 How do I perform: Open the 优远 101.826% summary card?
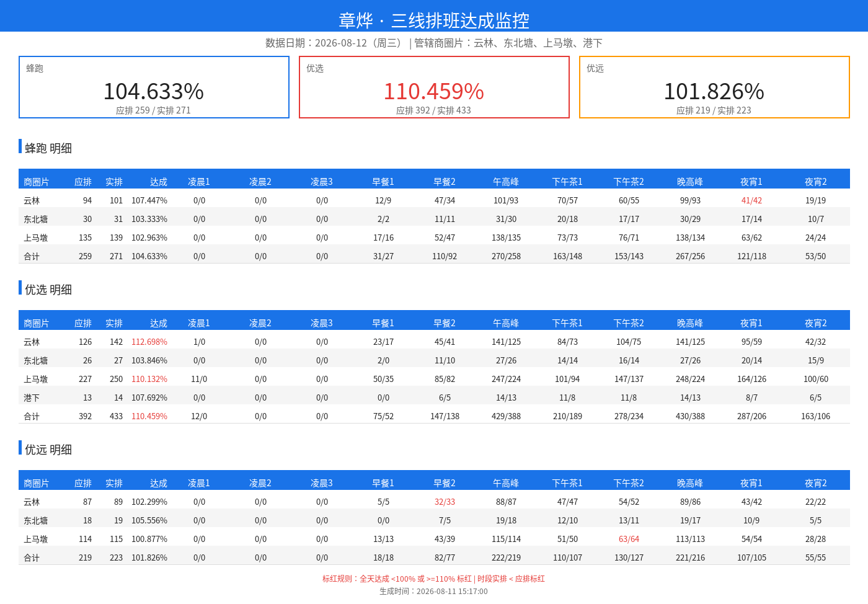tap(714, 87)
